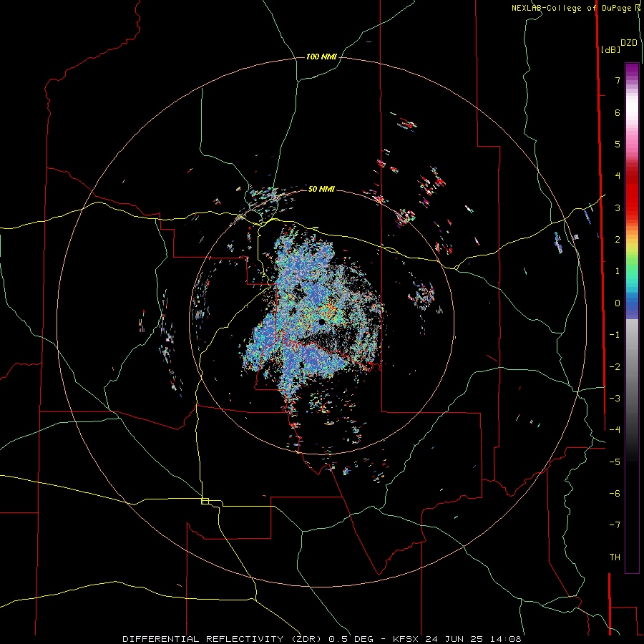Click the '2' value on the color scale
Screen dimensions: 644x644
[x=618, y=240]
